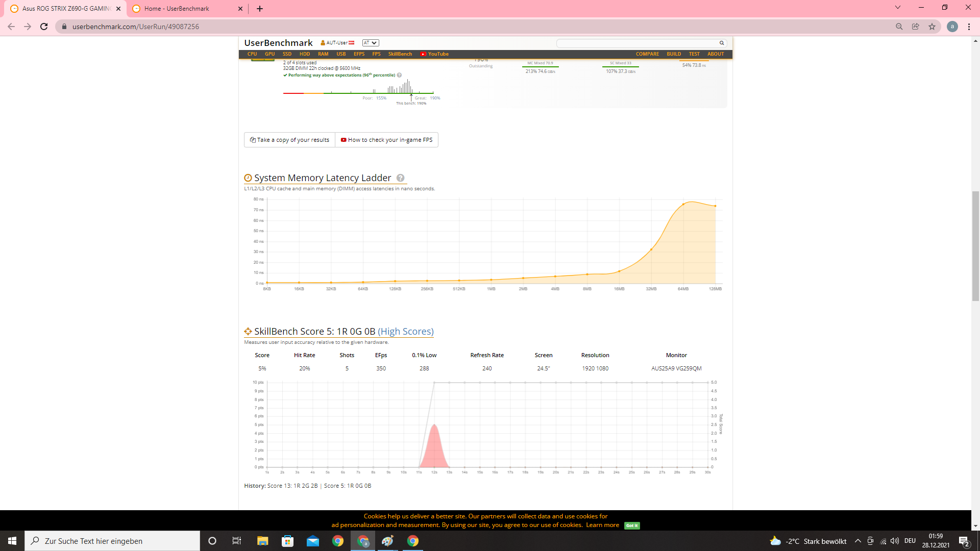Dismiss the cookie banner with Got it
This screenshot has height=551, width=980.
tap(632, 525)
